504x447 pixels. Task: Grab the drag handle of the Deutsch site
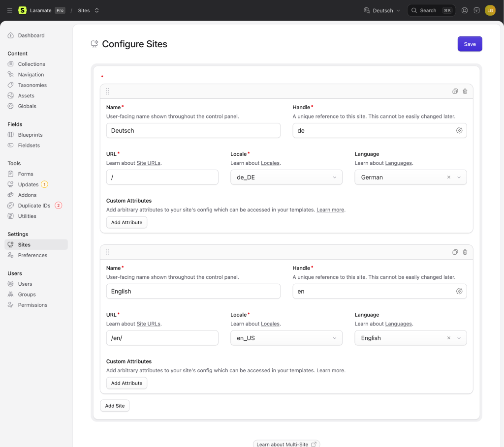pyautogui.click(x=107, y=91)
